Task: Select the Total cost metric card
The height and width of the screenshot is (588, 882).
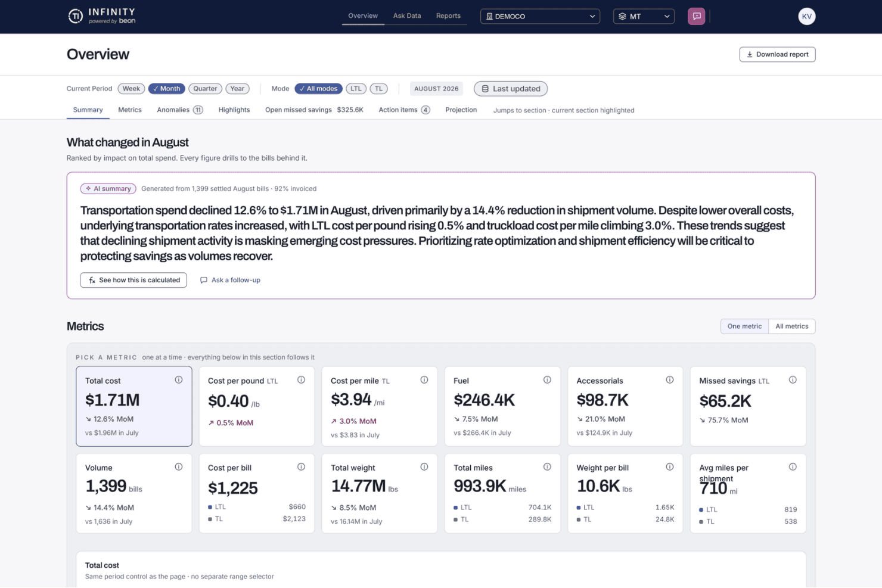Action: pyautogui.click(x=134, y=406)
